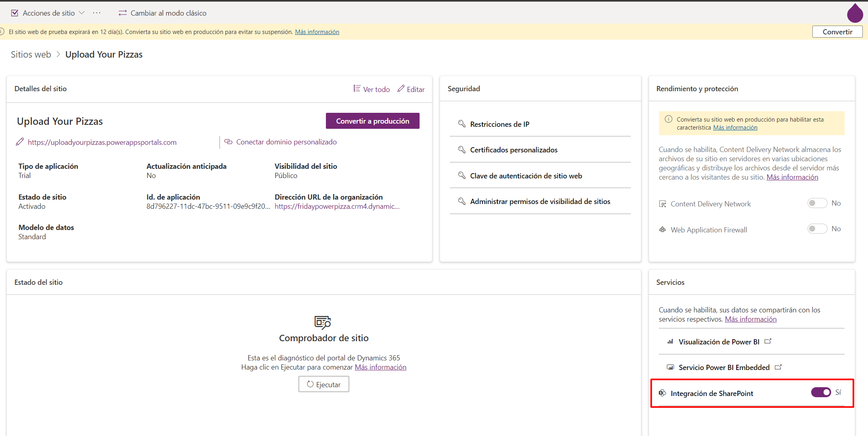Open Ver todo site details
Screen dimensions: 868x436
coord(376,90)
